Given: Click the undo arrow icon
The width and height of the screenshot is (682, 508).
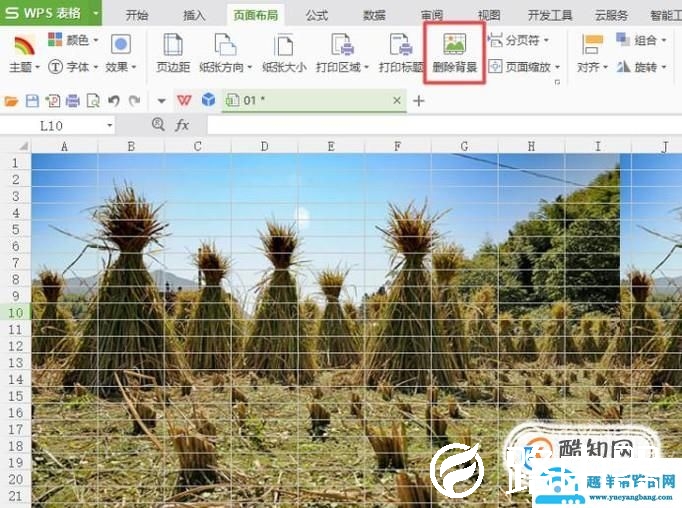Looking at the screenshot, I should coord(114,101).
